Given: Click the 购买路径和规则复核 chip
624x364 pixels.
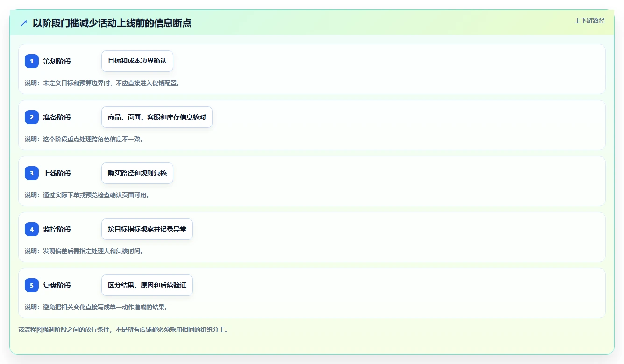Looking at the screenshot, I should coord(137,173).
